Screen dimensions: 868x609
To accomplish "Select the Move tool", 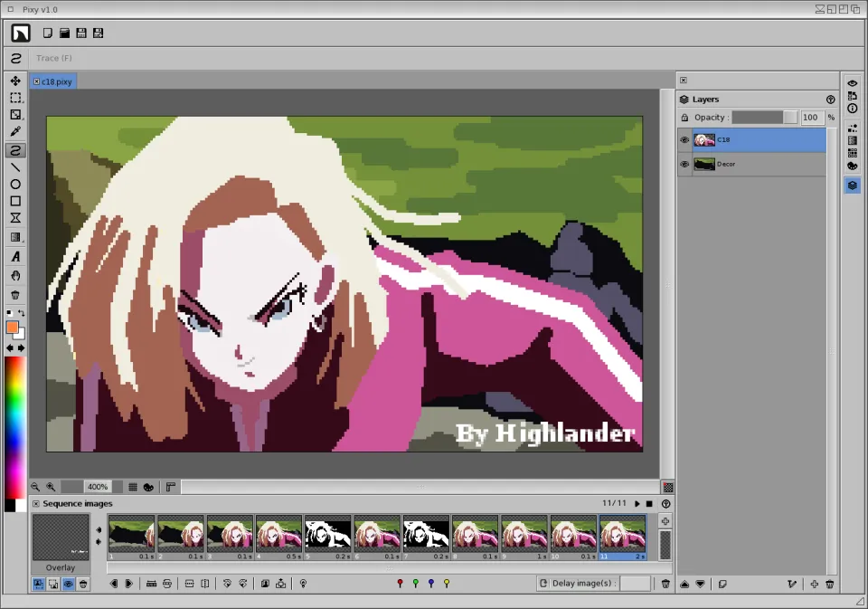I will tap(15, 81).
